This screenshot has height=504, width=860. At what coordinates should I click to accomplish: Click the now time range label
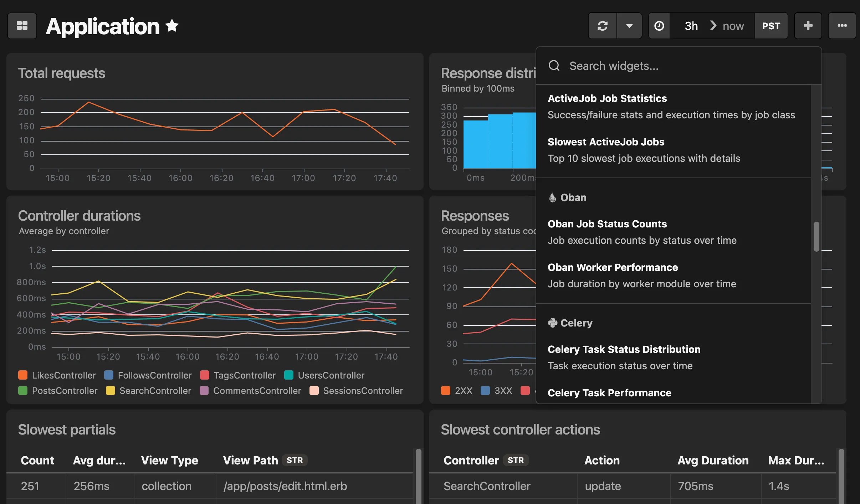pyautogui.click(x=733, y=25)
